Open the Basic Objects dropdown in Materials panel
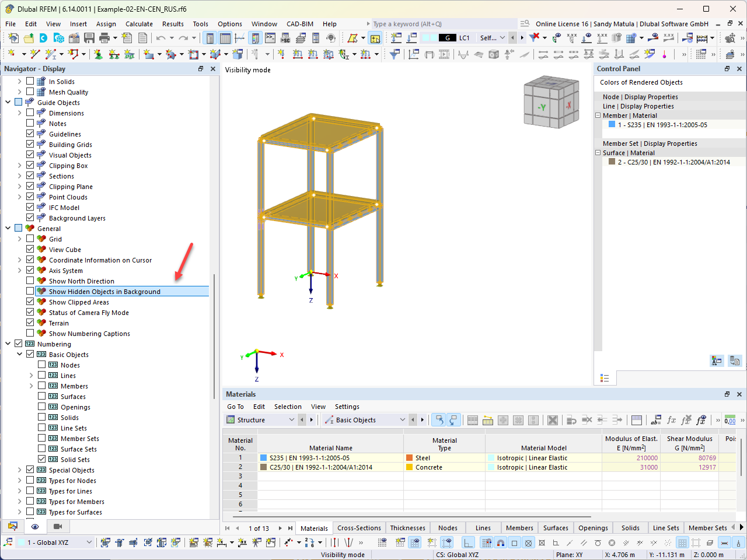 coord(365,420)
